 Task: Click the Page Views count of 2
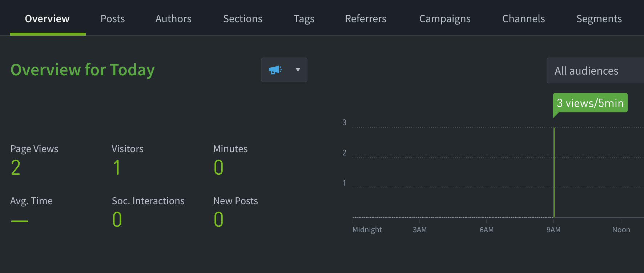tap(16, 167)
